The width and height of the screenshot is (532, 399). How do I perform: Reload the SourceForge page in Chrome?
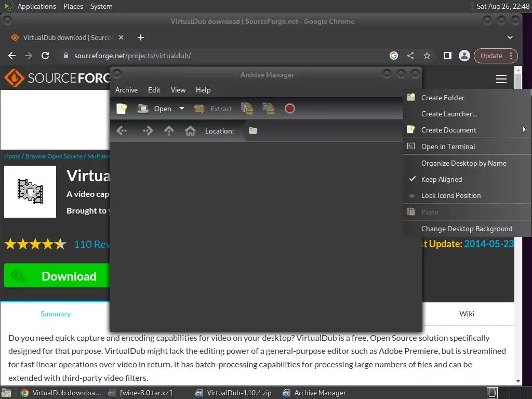tap(45, 56)
